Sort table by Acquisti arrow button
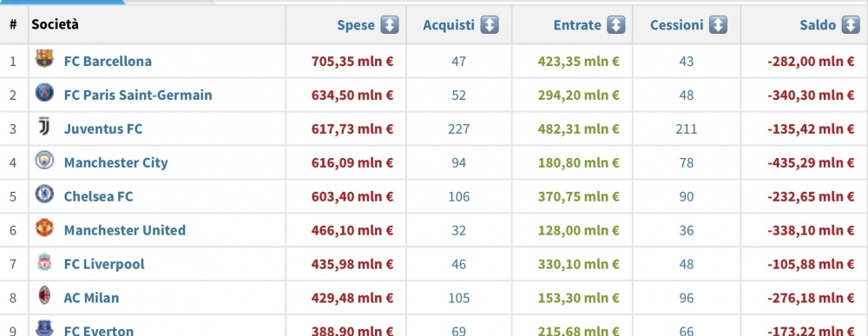 click(x=490, y=25)
